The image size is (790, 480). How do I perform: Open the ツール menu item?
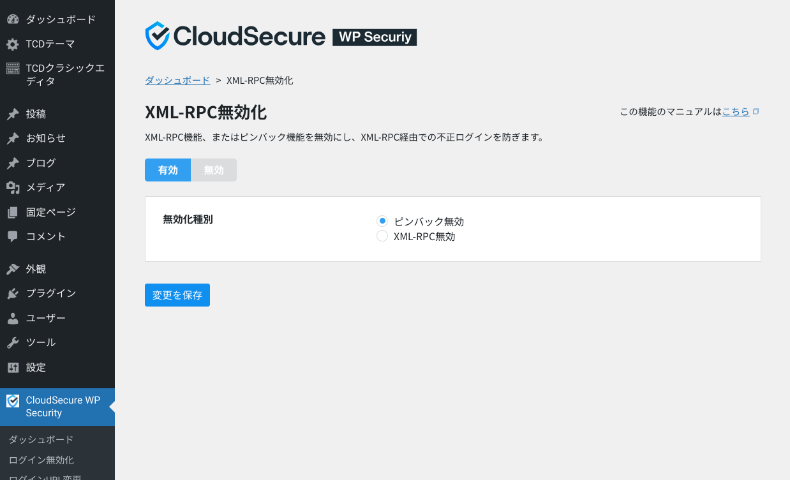pyautogui.click(x=40, y=342)
